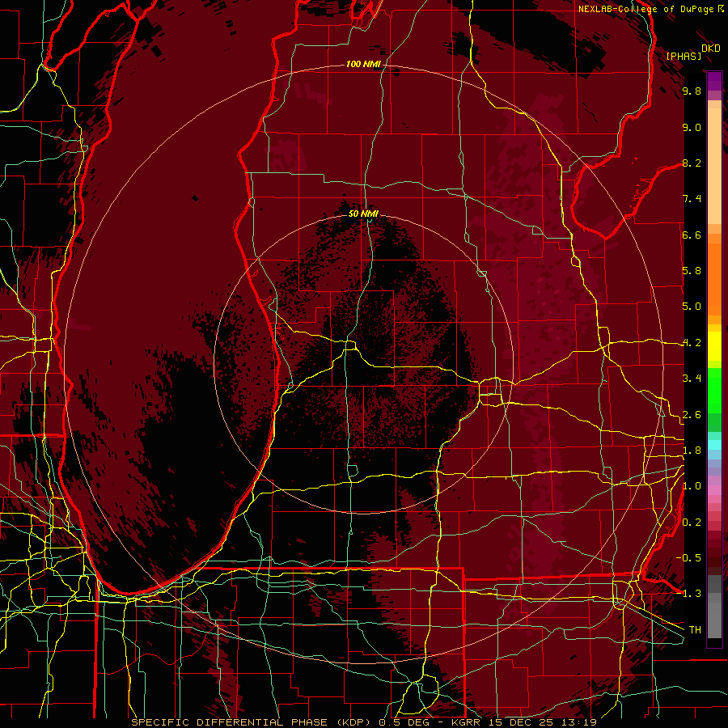Viewport: 728px width, 728px height.
Task: Pick the purple color at top of legend
Action: pos(714,81)
